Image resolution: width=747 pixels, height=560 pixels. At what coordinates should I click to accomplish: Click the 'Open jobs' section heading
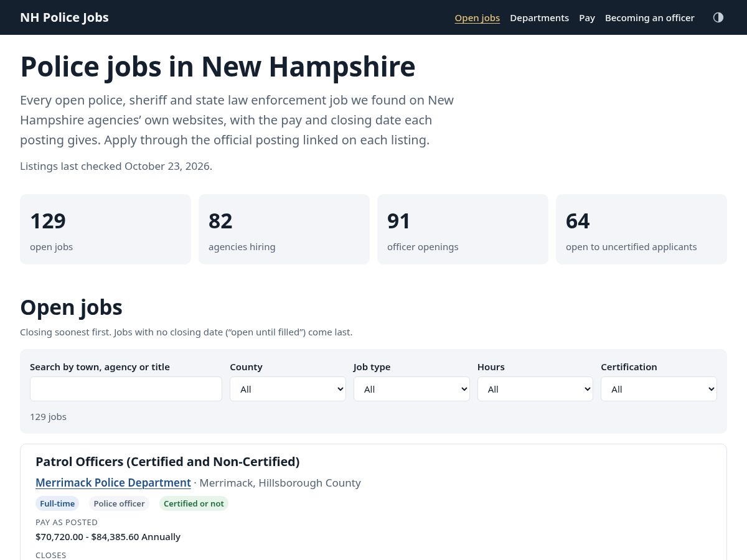[71, 307]
